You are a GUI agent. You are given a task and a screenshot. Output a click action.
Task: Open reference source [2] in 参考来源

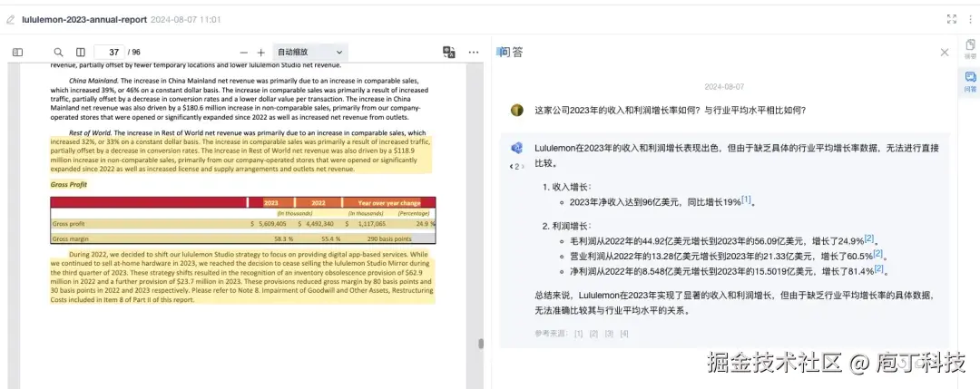(593, 334)
